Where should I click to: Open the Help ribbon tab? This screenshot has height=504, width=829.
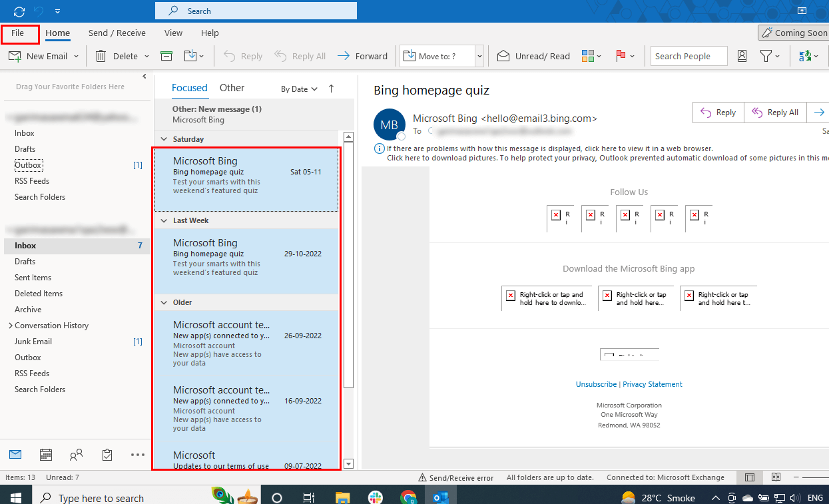[x=210, y=33]
